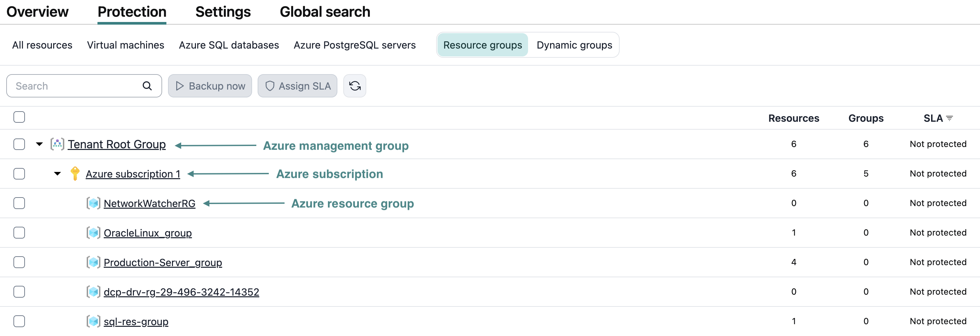
Task: Focus the Search input field
Action: pos(84,86)
